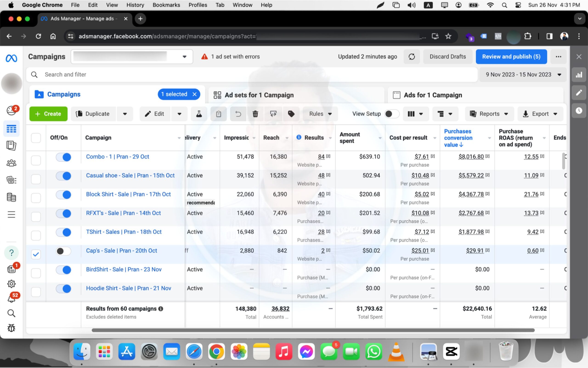This screenshot has height=368, width=588.
Task: Open BirdShirt - Sale campaign link
Action: [124, 270]
